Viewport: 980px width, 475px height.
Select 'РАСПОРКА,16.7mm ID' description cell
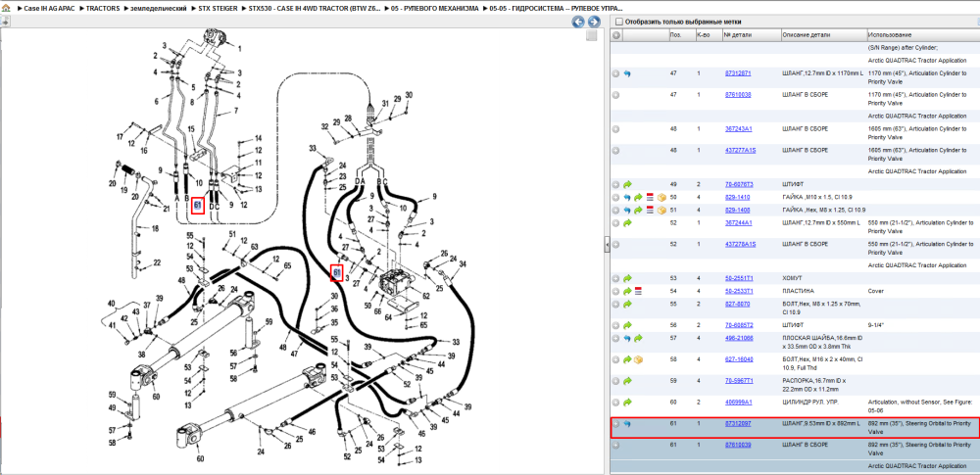coord(814,384)
